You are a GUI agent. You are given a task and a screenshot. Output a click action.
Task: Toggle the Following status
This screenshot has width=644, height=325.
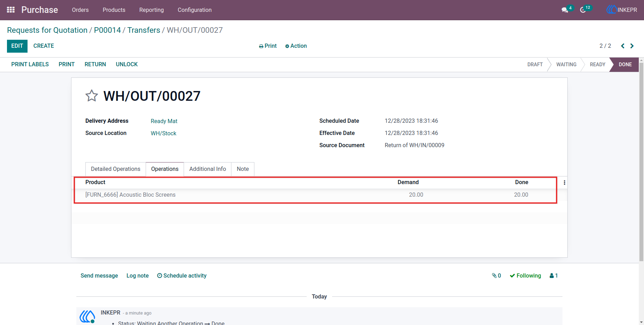point(526,275)
